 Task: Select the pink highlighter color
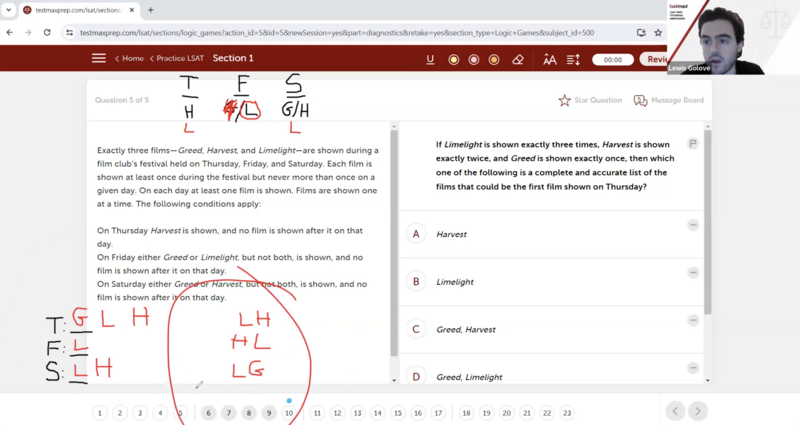pyautogui.click(x=474, y=59)
